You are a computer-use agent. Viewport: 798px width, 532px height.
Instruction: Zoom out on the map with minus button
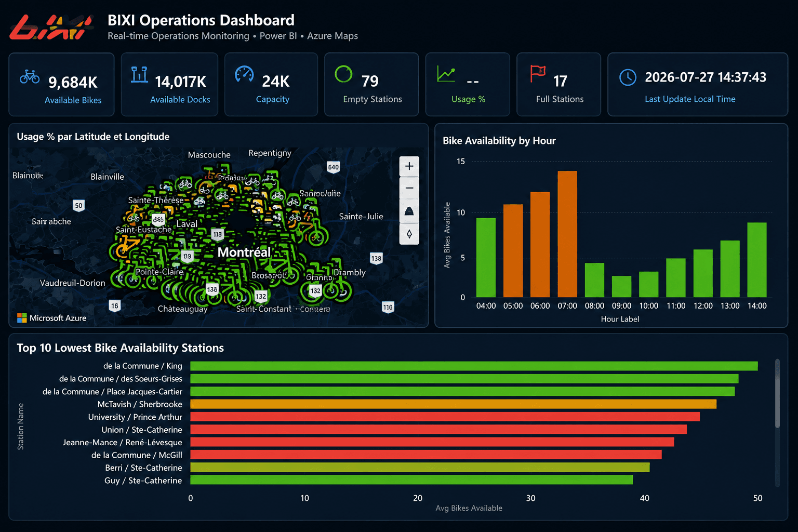pos(409,188)
